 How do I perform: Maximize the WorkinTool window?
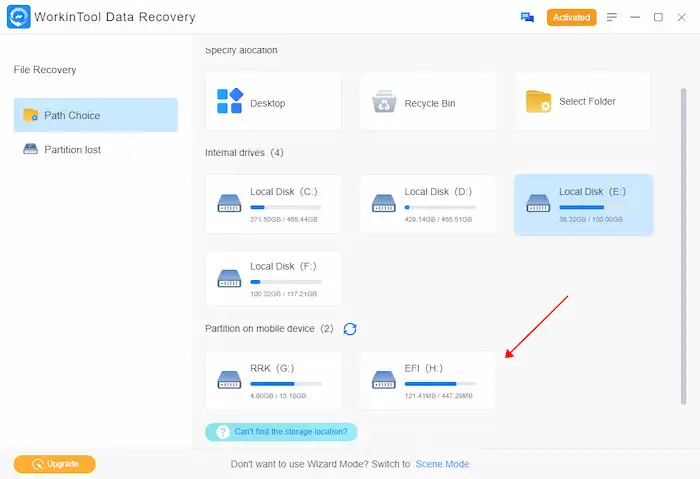658,17
